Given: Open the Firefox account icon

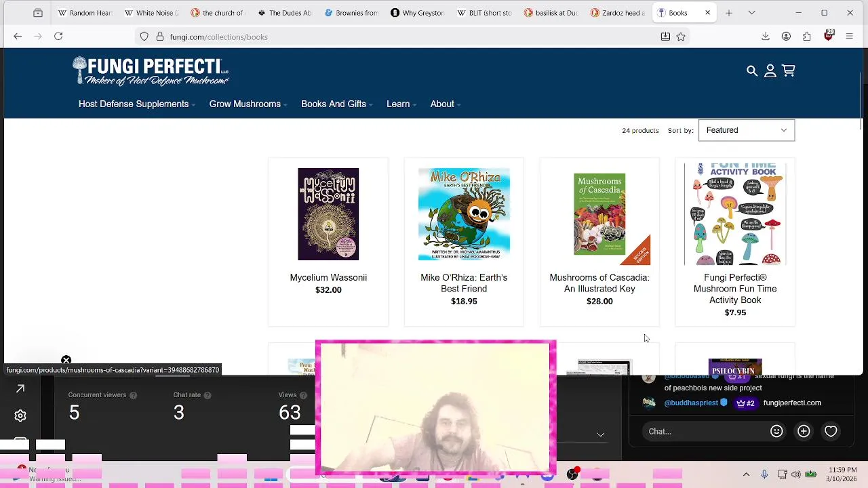Looking at the screenshot, I should 786,37.
